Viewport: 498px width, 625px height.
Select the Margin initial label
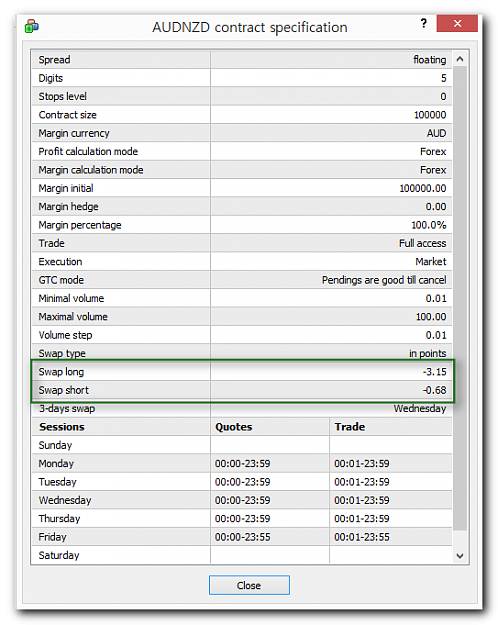(66, 188)
